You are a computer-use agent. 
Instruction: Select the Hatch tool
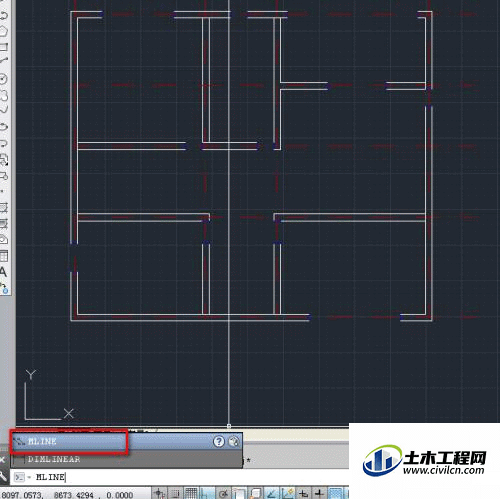[3, 207]
